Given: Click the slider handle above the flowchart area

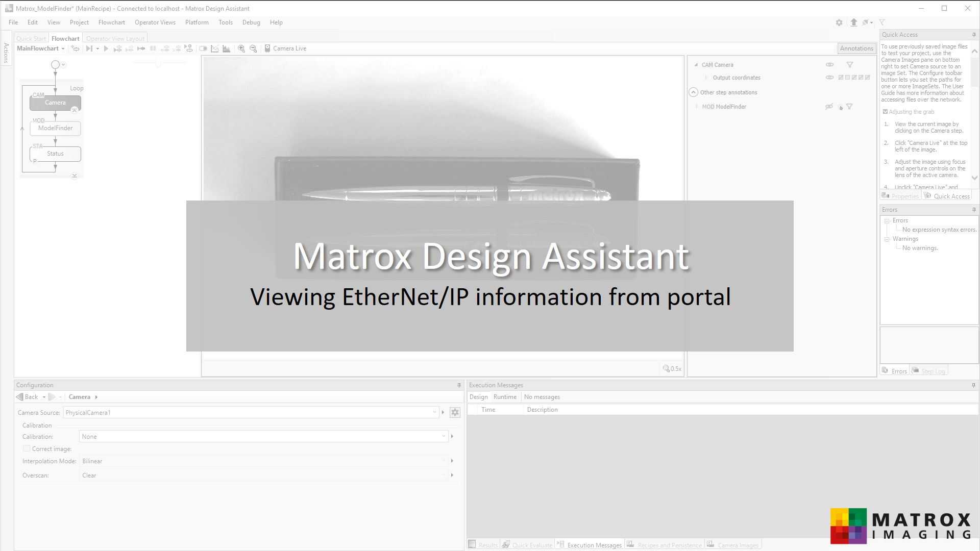Looking at the screenshot, I should (x=158, y=62).
